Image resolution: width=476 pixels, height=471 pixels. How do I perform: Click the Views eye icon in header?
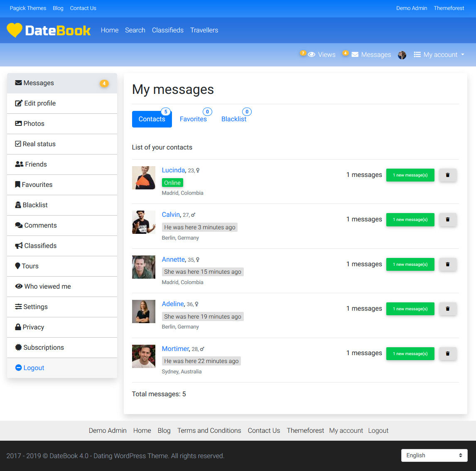pyautogui.click(x=312, y=54)
